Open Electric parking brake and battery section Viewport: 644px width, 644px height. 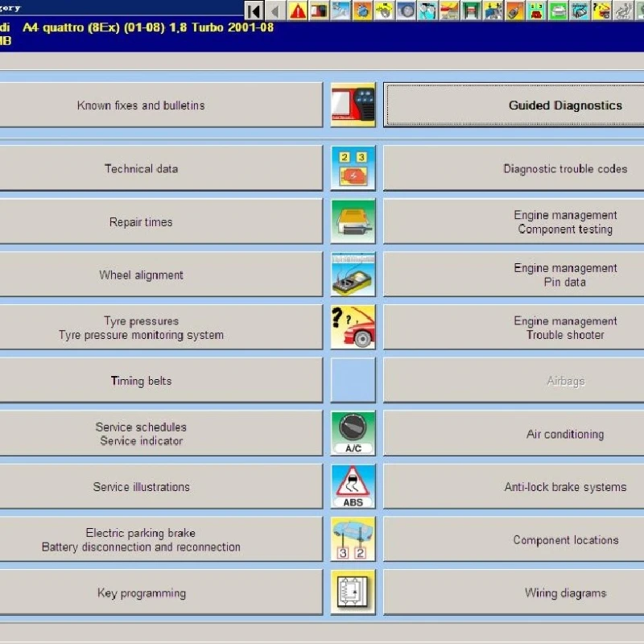tap(161, 539)
